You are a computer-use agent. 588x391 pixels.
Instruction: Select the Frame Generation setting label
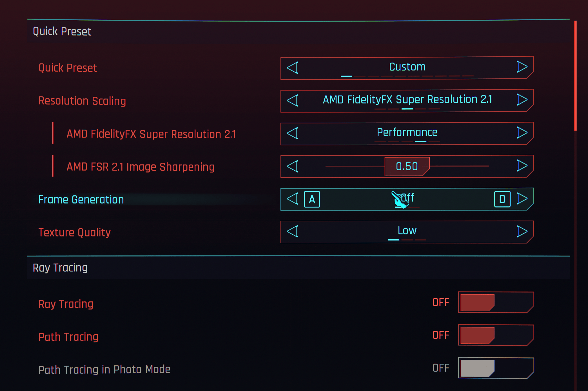click(81, 200)
